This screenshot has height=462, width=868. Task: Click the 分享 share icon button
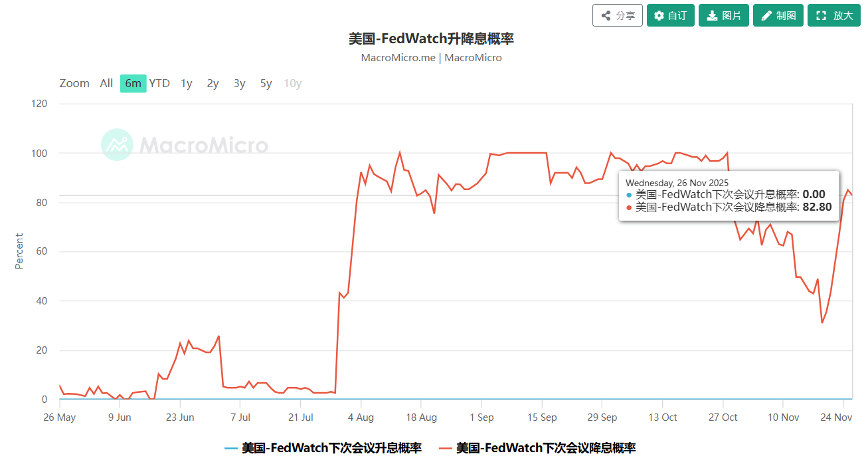pyautogui.click(x=617, y=15)
